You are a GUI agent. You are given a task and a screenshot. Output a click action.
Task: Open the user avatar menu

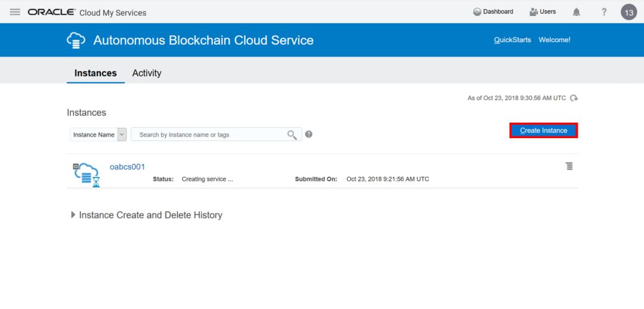[x=628, y=12]
